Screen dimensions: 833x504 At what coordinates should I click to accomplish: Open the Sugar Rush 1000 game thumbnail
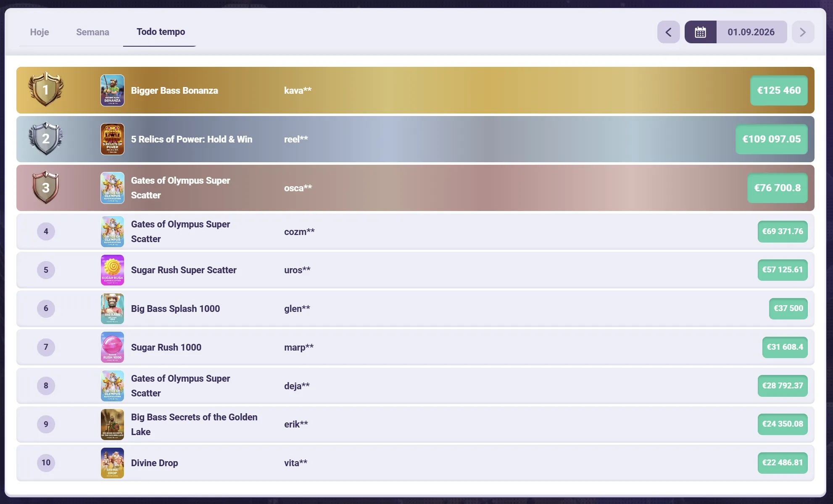(x=112, y=347)
